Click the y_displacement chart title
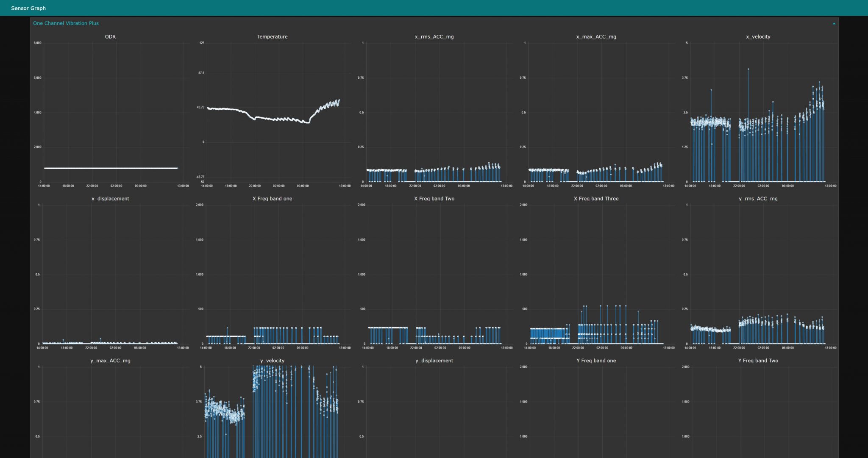 [x=434, y=361]
